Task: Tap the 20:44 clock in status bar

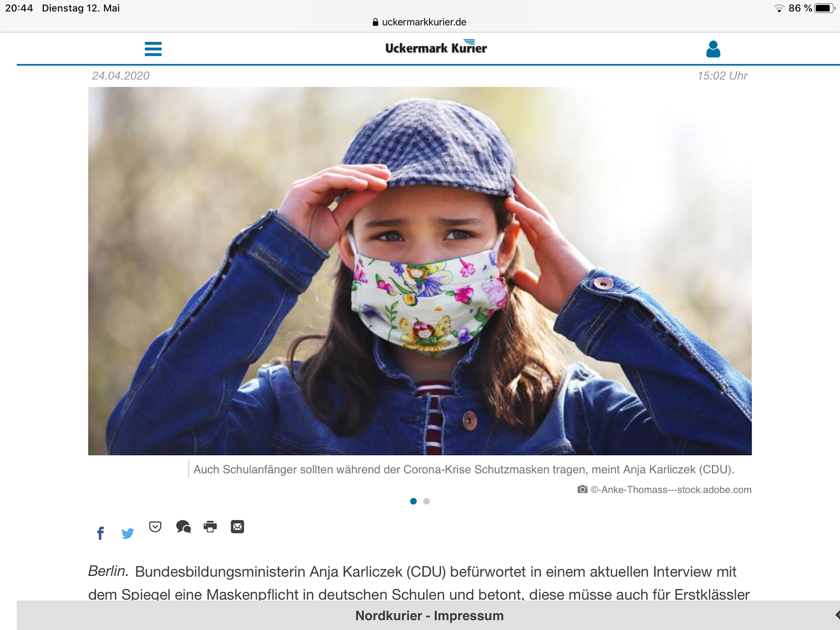Action: point(19,8)
